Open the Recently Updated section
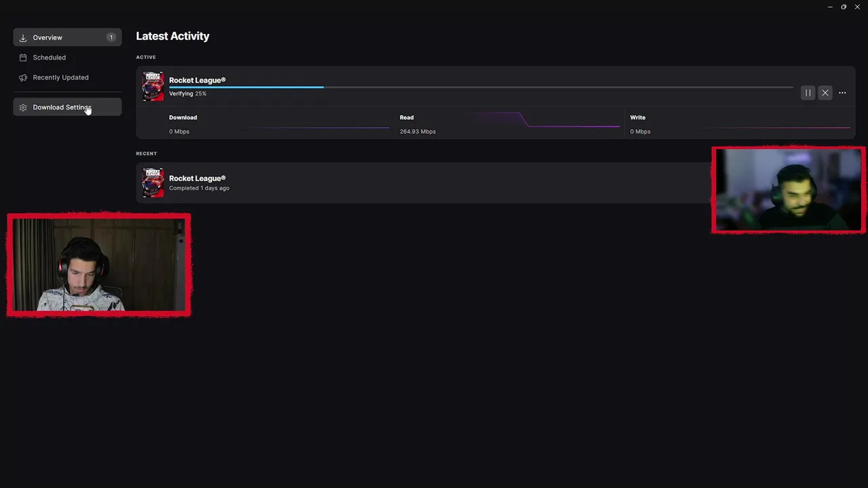Image resolution: width=868 pixels, height=488 pixels. coord(67,77)
